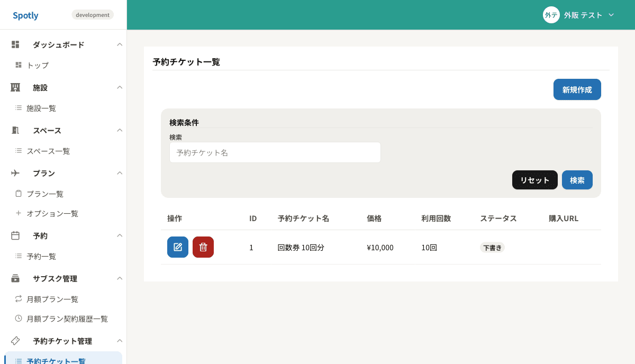Click the development badge
Screen dimensions: 635x364
(x=93, y=15)
